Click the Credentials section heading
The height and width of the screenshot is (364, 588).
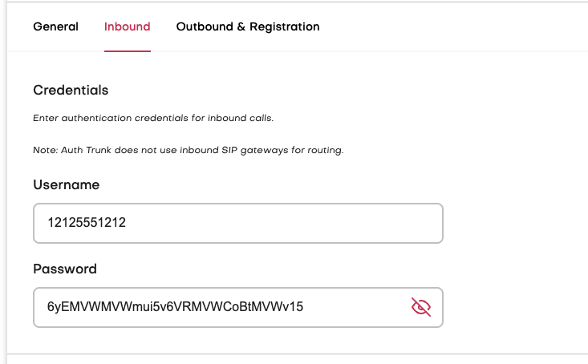[71, 90]
